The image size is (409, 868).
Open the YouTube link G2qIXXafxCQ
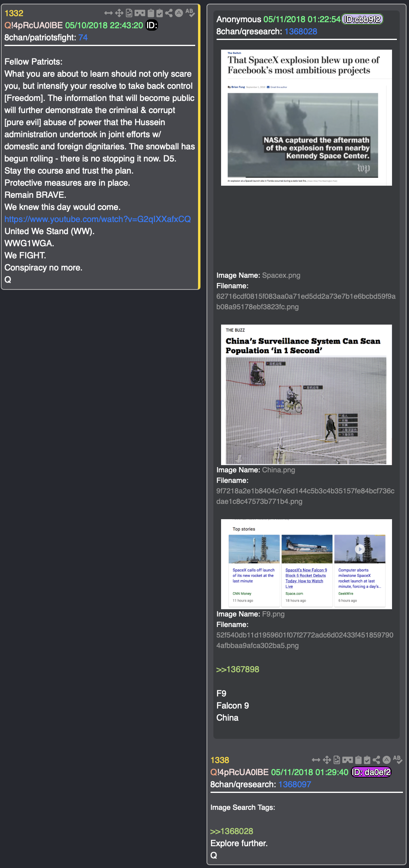(97, 219)
